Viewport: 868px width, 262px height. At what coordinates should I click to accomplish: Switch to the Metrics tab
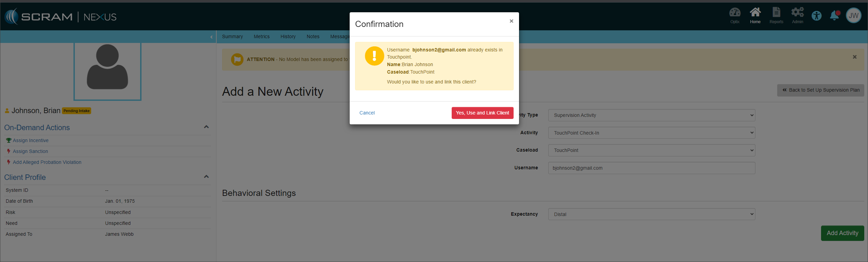(x=261, y=36)
